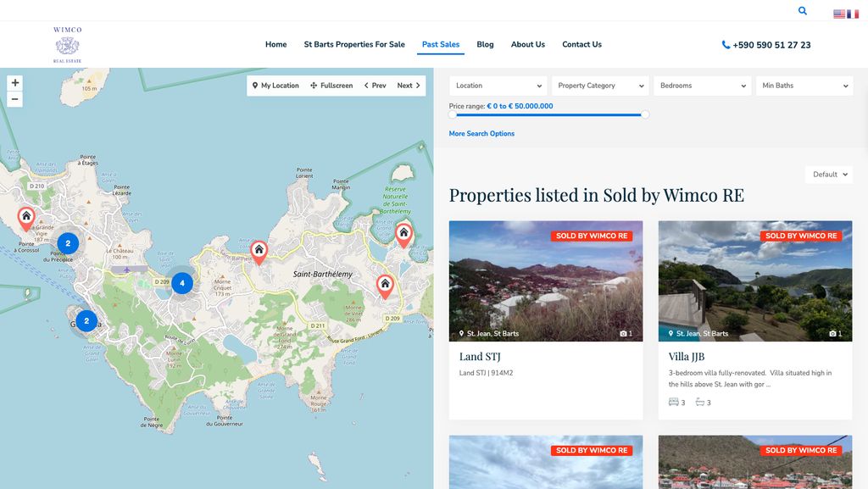Open St Barts Properties For Sale
The width and height of the screenshot is (868, 489).
[x=354, y=44]
